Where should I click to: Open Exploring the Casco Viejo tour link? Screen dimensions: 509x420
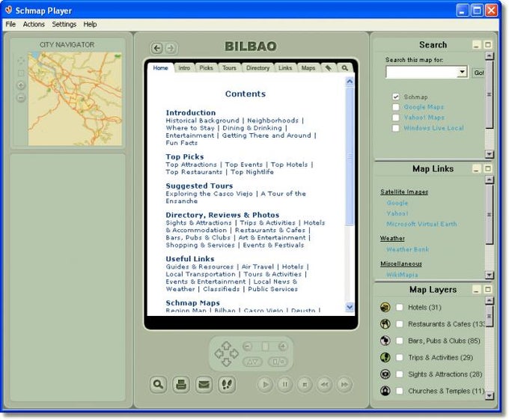(209, 193)
